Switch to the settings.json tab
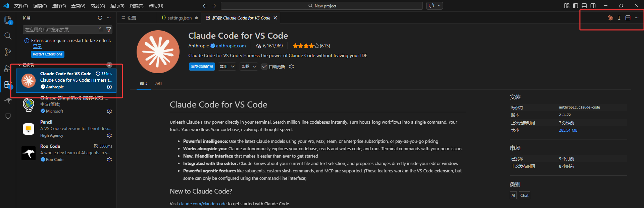The height and width of the screenshot is (208, 644). pyautogui.click(x=180, y=18)
